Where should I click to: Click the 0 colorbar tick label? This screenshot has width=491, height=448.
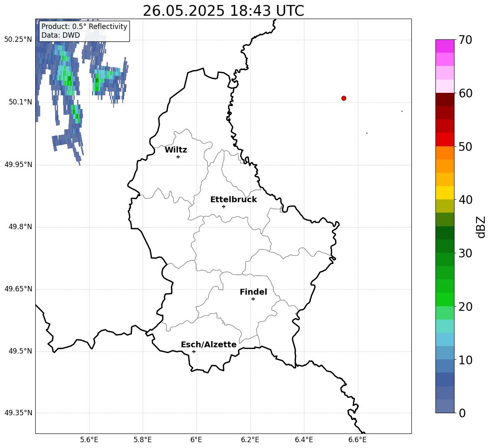pyautogui.click(x=462, y=413)
